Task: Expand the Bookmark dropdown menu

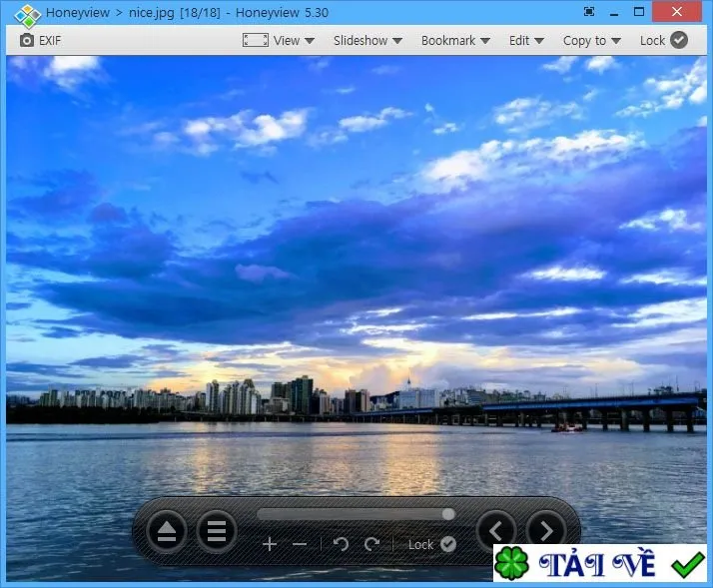Action: coord(455,41)
